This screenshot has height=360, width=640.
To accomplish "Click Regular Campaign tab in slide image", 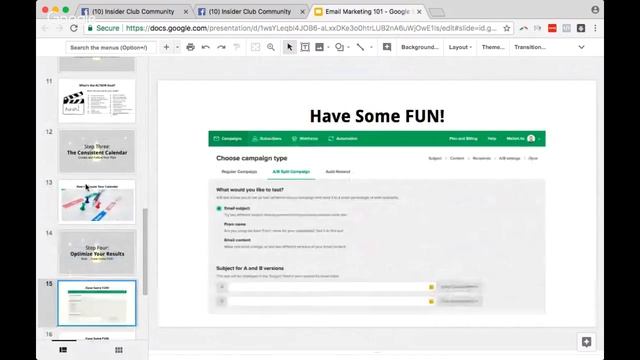I will (239, 172).
